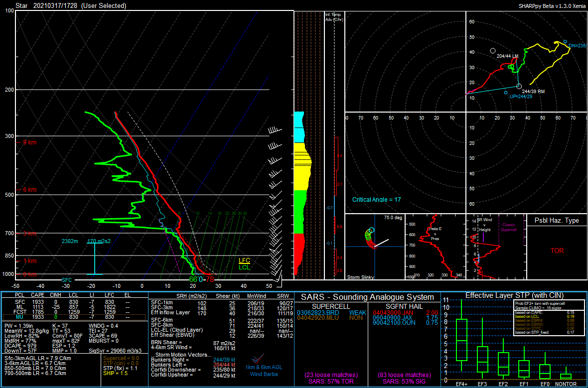588x388 pixels.
Task: Click the '170 m2s2' effective SRH label
Action: coord(99,241)
